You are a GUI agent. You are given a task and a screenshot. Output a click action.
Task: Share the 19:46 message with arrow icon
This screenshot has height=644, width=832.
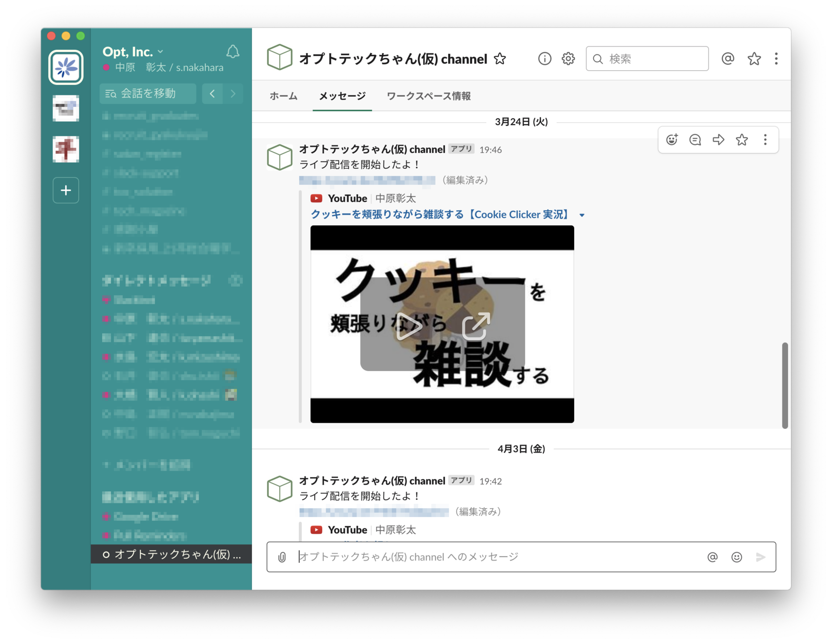(x=718, y=140)
